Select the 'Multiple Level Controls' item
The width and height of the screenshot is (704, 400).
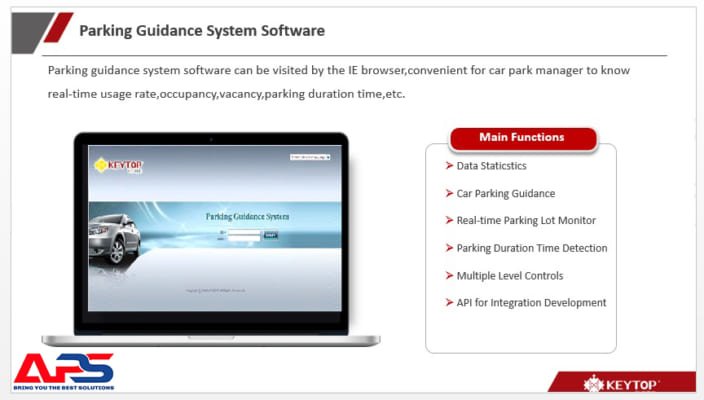[510, 276]
